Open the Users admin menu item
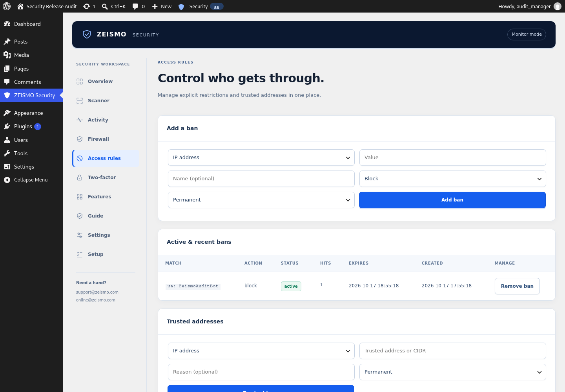 [31, 140]
